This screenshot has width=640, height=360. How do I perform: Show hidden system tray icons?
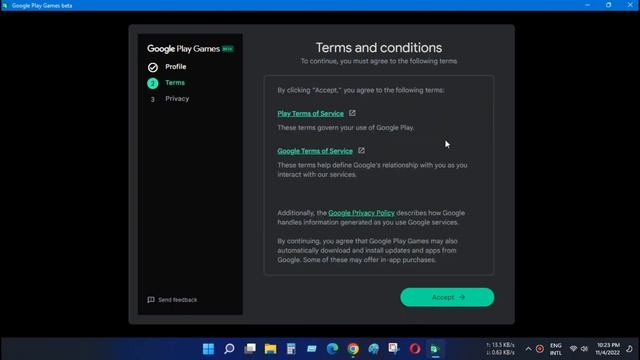[528, 349]
